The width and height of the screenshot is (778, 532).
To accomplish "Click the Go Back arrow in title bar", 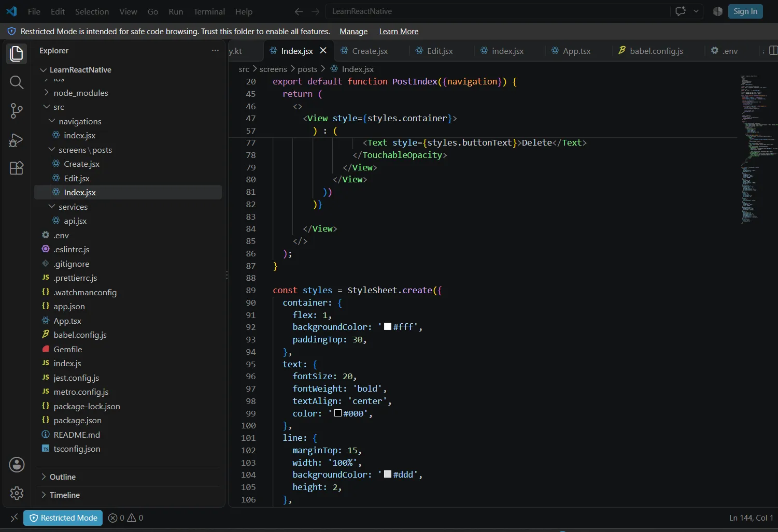I will tap(299, 11).
